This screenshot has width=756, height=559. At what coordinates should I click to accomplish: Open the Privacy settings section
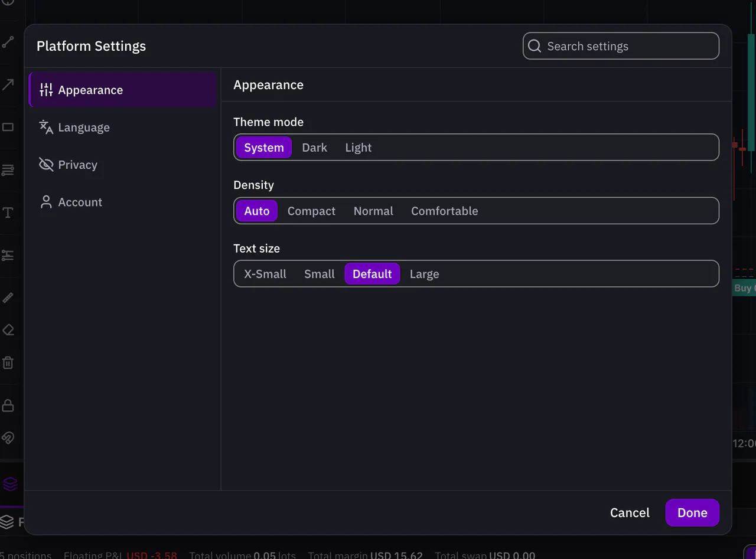(123, 165)
